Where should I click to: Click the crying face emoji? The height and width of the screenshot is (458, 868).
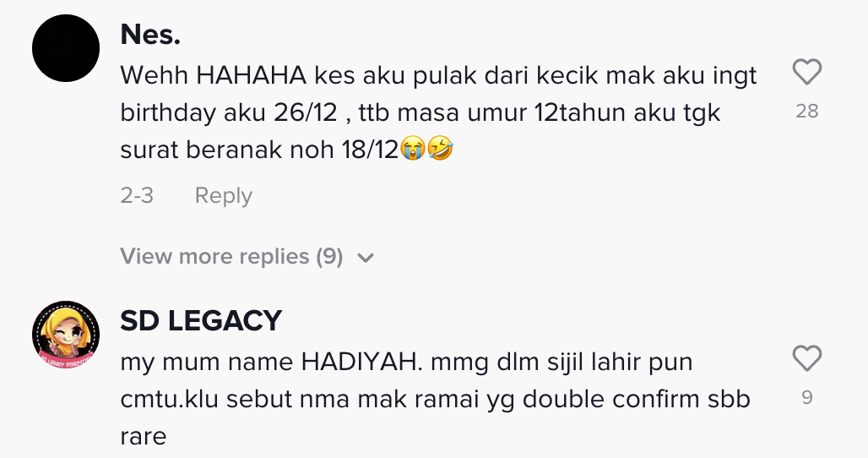click(412, 149)
